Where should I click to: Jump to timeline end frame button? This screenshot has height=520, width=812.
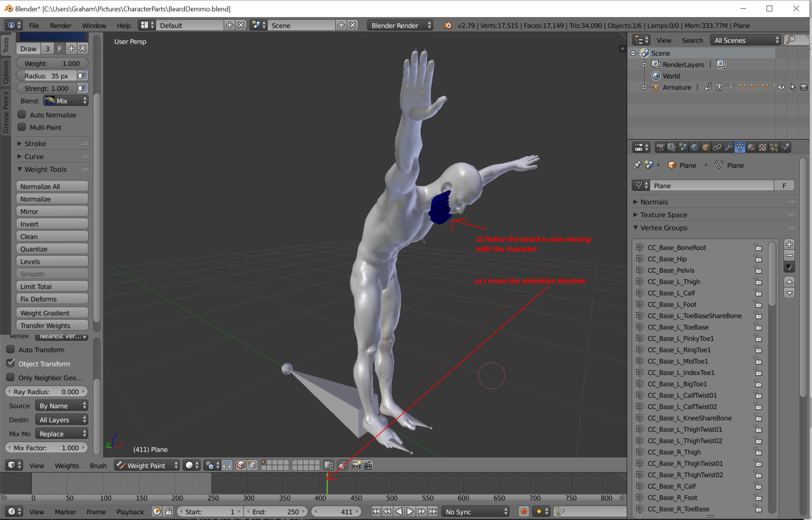[x=433, y=511]
